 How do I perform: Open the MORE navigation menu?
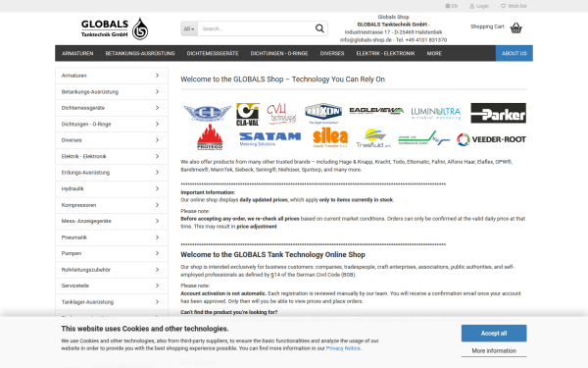pyautogui.click(x=434, y=53)
